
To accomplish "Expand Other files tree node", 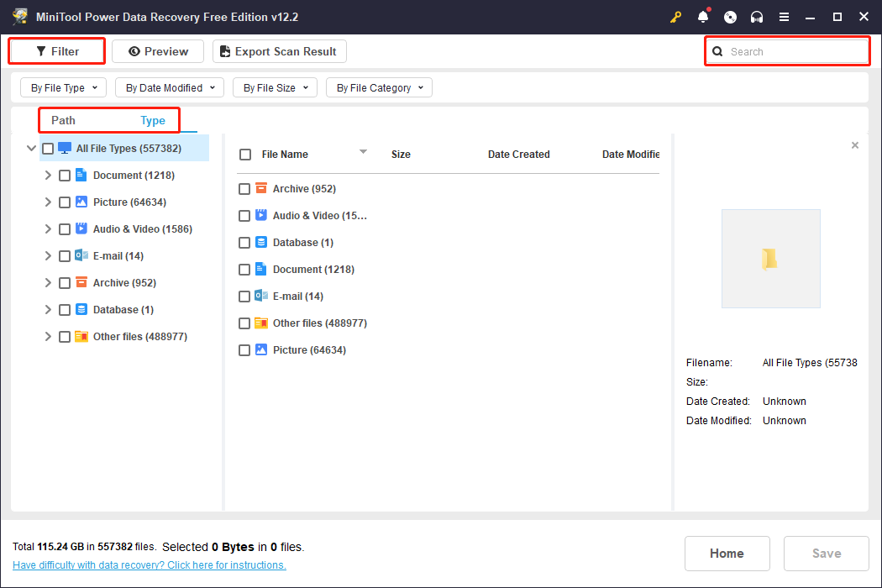I will [x=48, y=337].
